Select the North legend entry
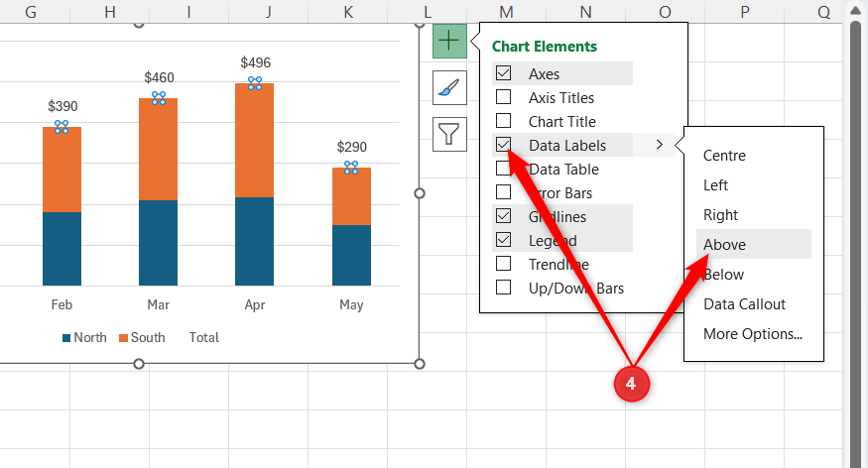Screen dimensions: 868x468 tap(84, 337)
